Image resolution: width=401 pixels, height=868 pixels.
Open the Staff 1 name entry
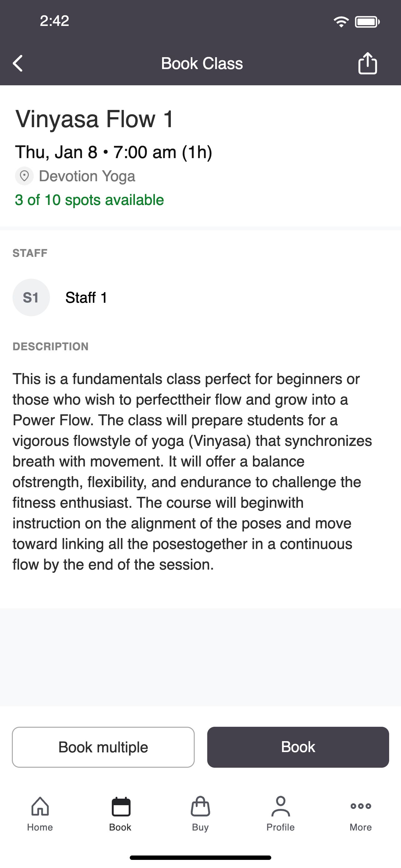86,297
